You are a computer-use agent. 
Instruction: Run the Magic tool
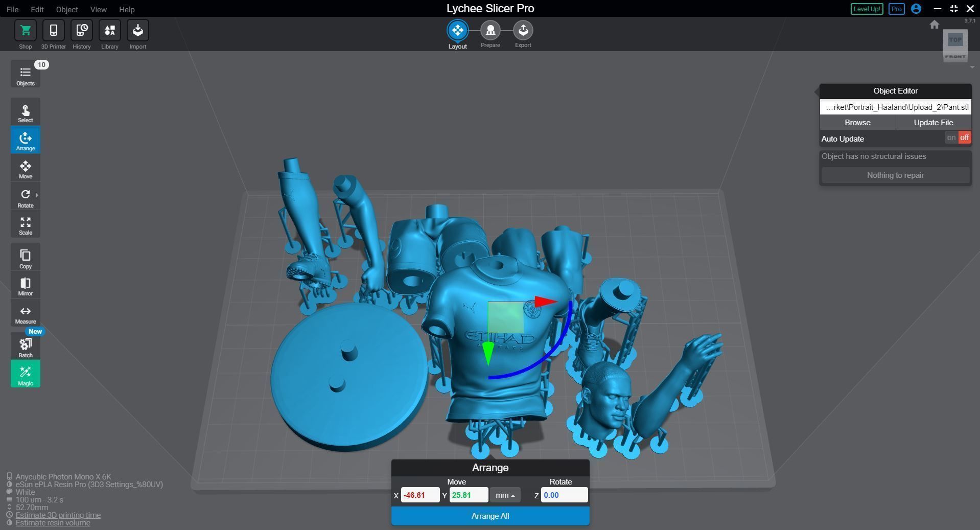pyautogui.click(x=25, y=374)
